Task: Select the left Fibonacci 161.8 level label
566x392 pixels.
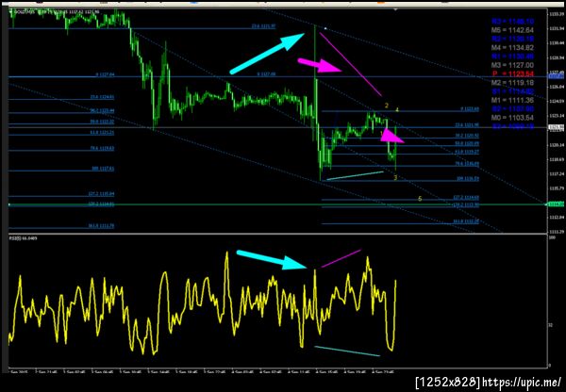Action: pos(101,226)
